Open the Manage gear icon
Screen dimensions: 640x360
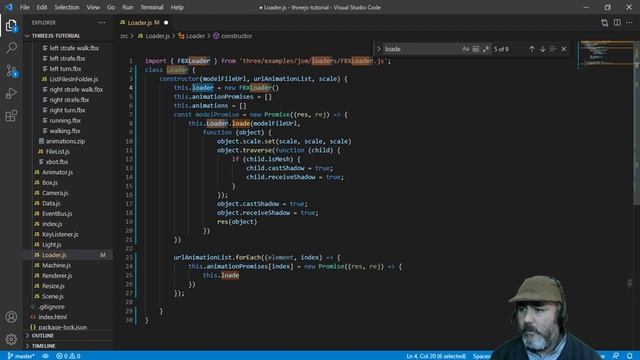pyautogui.click(x=11, y=339)
